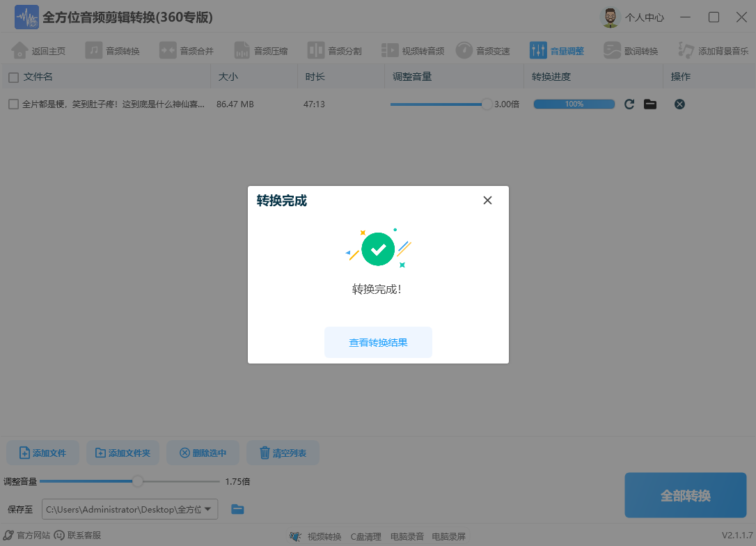Toggle the select-all files checkbox
The width and height of the screenshot is (756, 546).
pyautogui.click(x=12, y=77)
